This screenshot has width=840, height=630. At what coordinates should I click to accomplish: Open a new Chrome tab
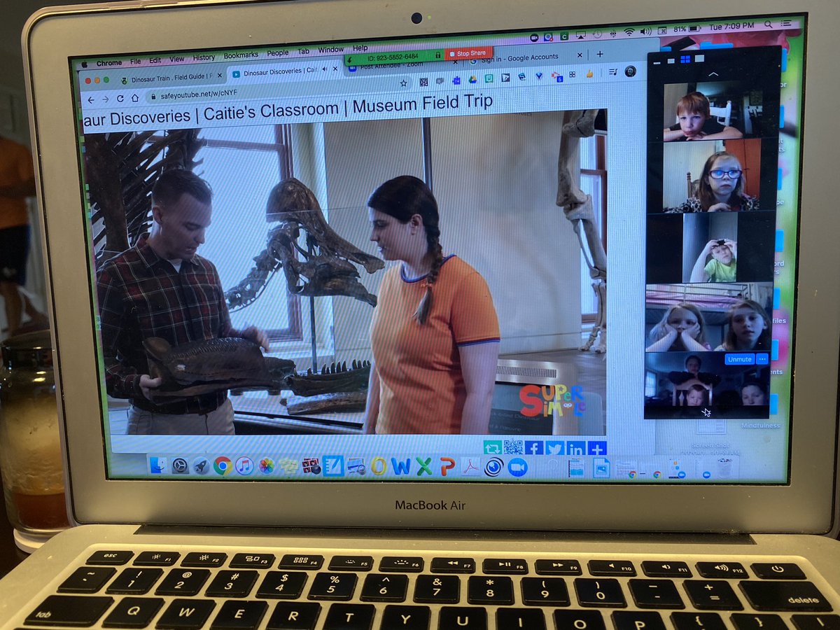click(600, 54)
